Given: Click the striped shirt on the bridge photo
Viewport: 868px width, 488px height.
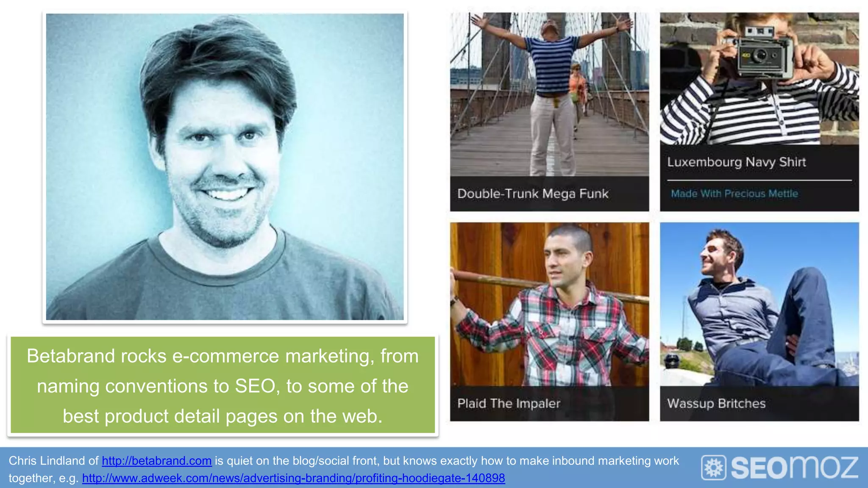Looking at the screenshot, I should pos(552,64).
